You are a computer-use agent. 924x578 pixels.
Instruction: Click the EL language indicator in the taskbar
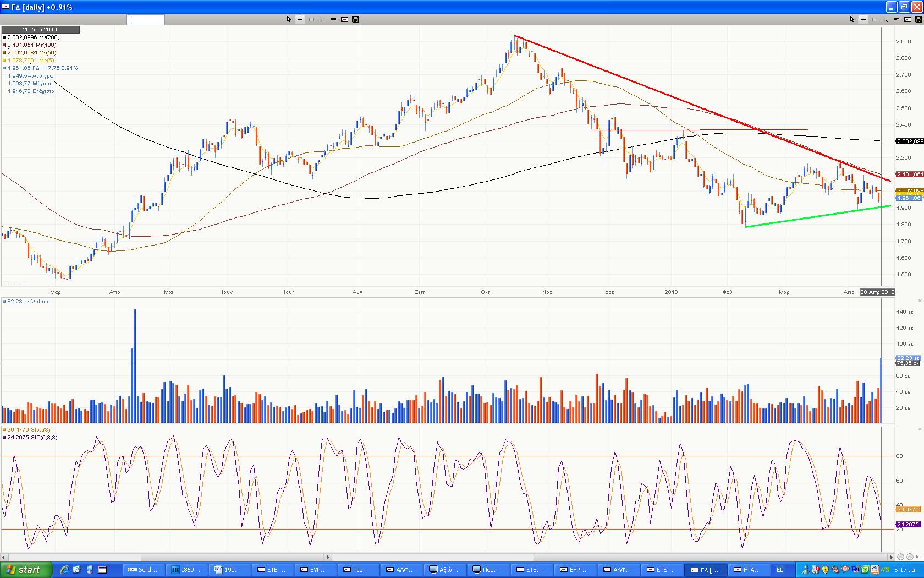point(779,570)
